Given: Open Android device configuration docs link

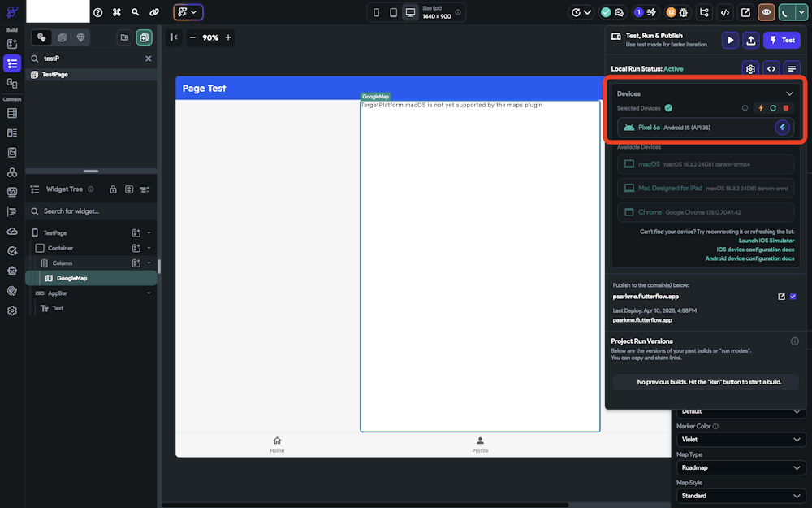Looking at the screenshot, I should click(x=749, y=258).
